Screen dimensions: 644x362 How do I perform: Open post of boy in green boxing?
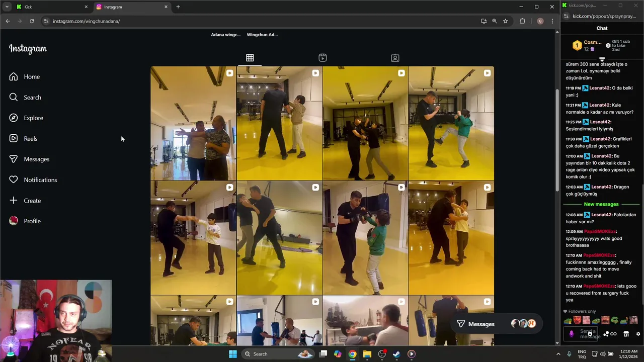(365, 238)
